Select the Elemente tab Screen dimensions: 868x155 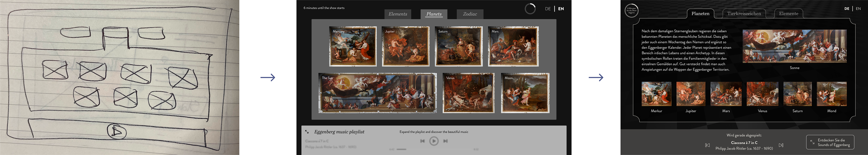pos(788,14)
